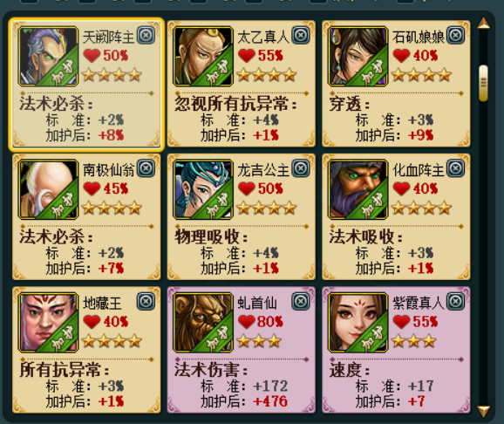This screenshot has width=504, height=424.
Task: Select the 天阙阵主 portrait
Action: [x=49, y=57]
